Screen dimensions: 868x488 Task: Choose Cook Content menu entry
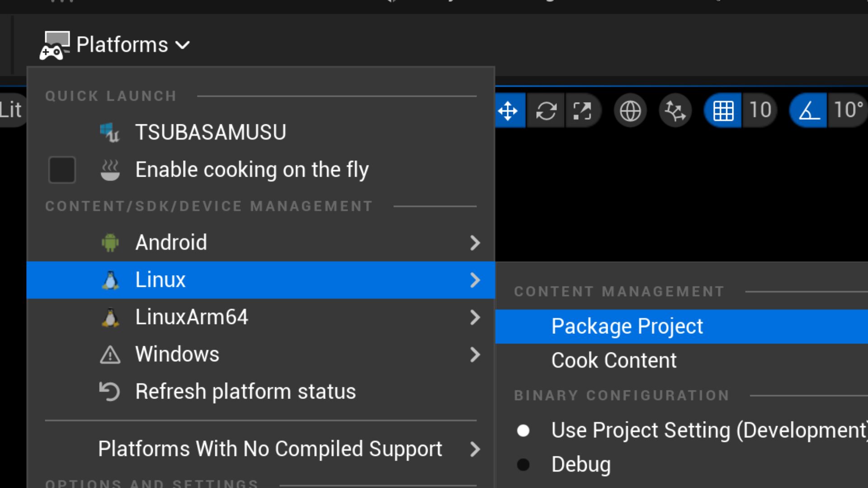click(613, 361)
